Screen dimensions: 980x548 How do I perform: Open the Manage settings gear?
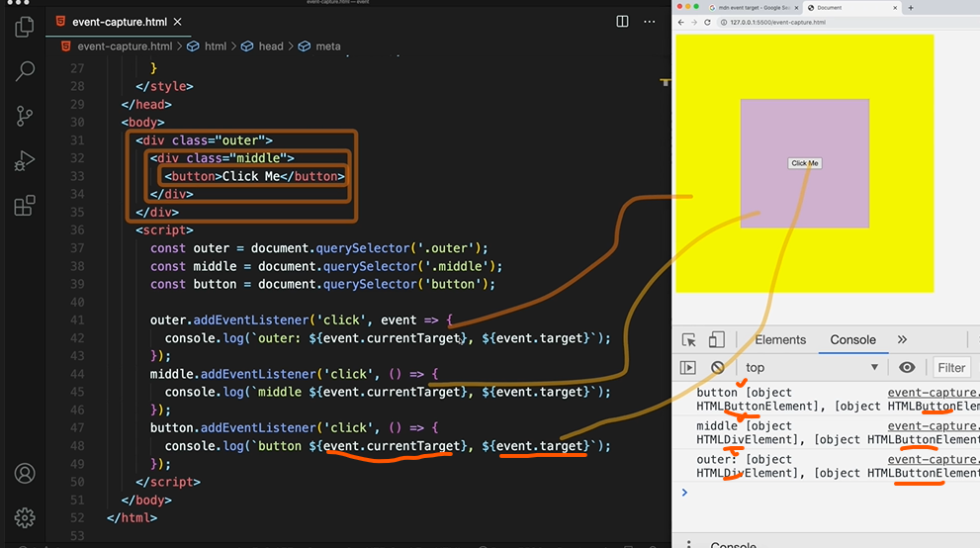pyautogui.click(x=25, y=517)
